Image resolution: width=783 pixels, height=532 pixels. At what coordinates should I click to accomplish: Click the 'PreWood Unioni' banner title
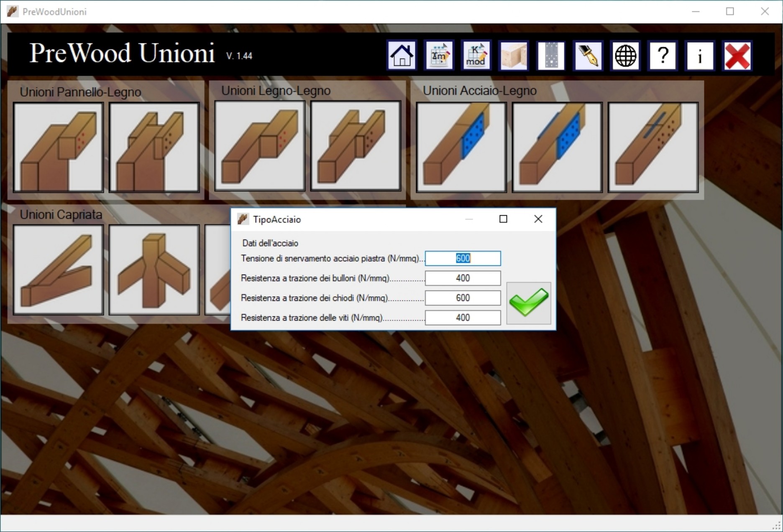[122, 53]
